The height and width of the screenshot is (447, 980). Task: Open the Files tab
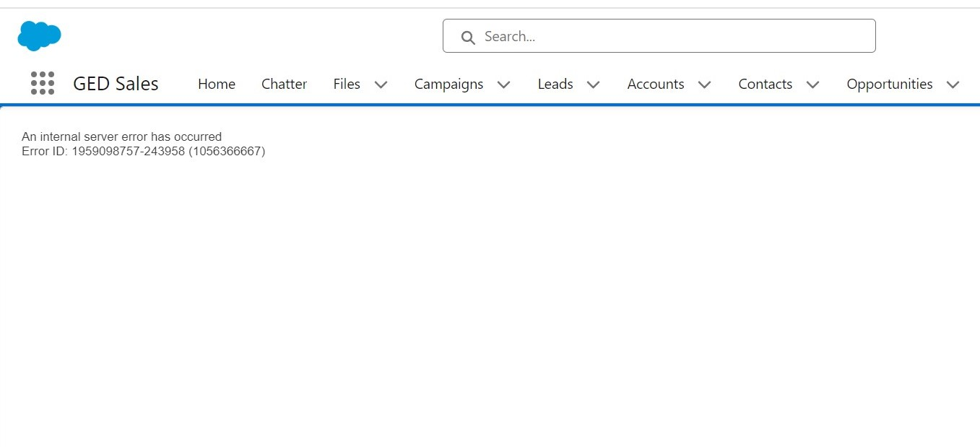(x=347, y=84)
